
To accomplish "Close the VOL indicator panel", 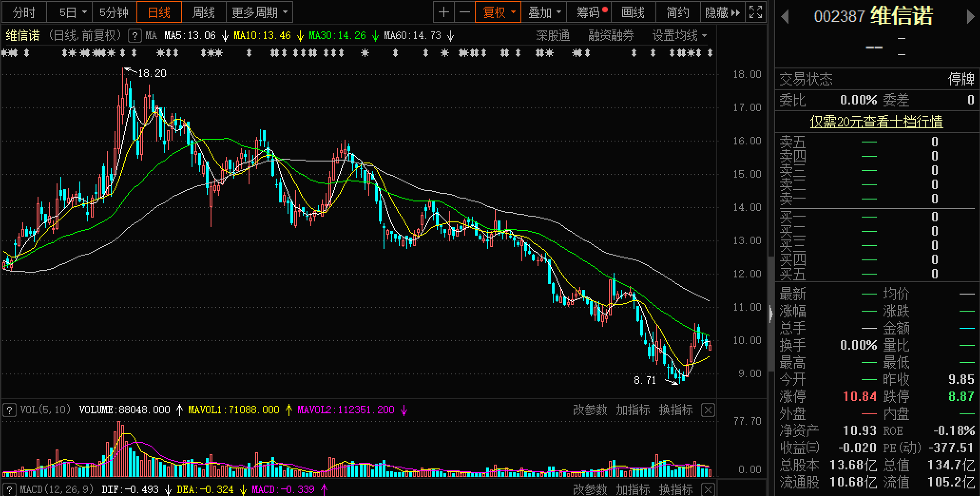I will point(708,410).
